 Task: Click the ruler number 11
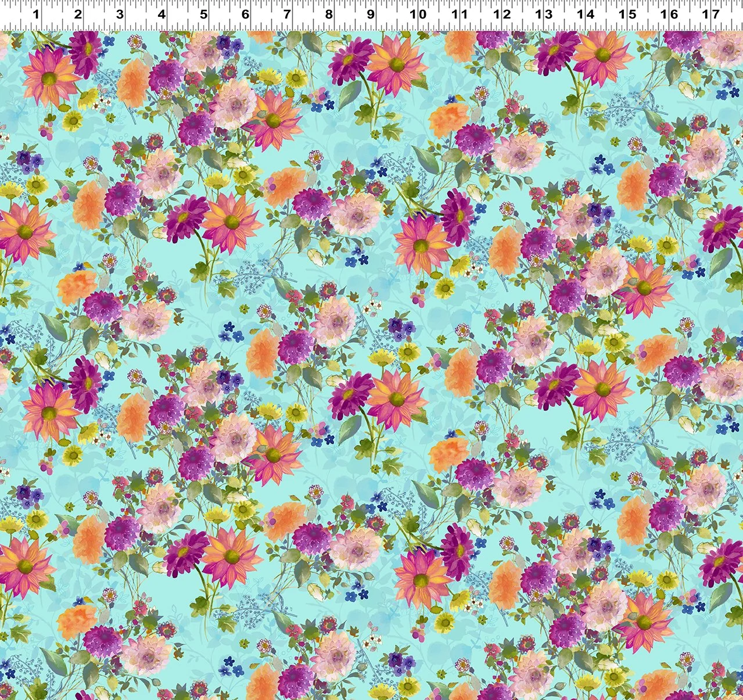[460, 14]
